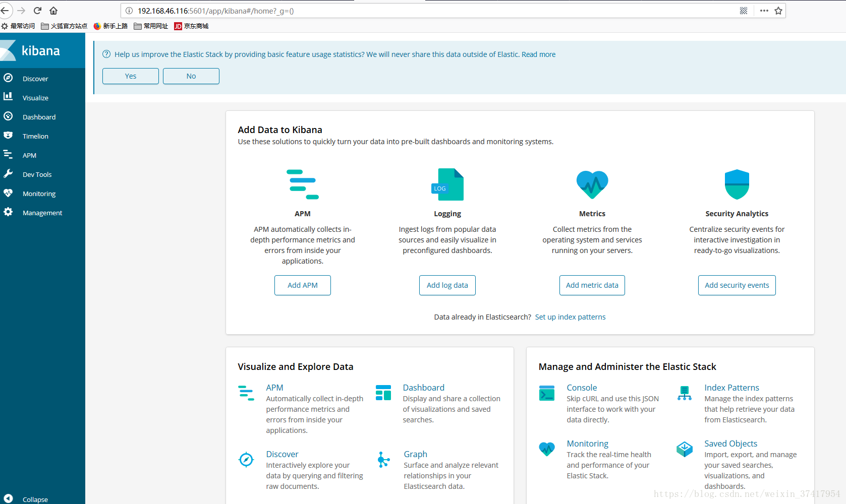
Task: Open Dev Tools wrench icon in sidebar
Action: point(8,173)
